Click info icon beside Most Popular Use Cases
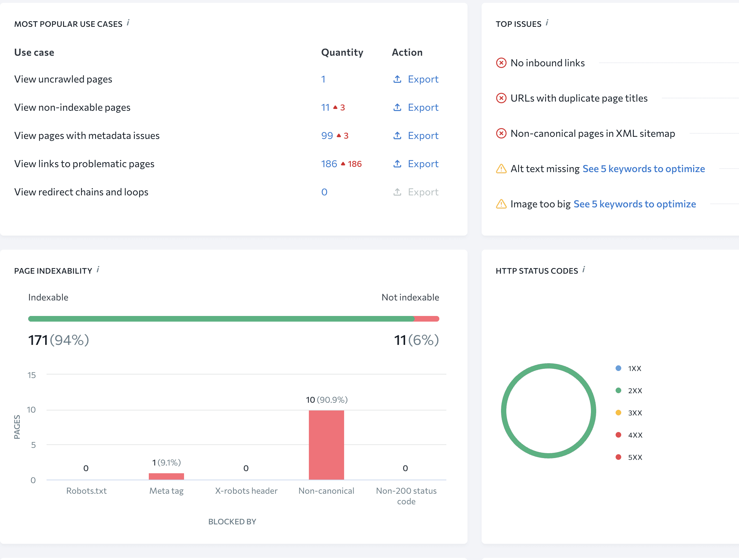The height and width of the screenshot is (560, 739). [x=128, y=23]
